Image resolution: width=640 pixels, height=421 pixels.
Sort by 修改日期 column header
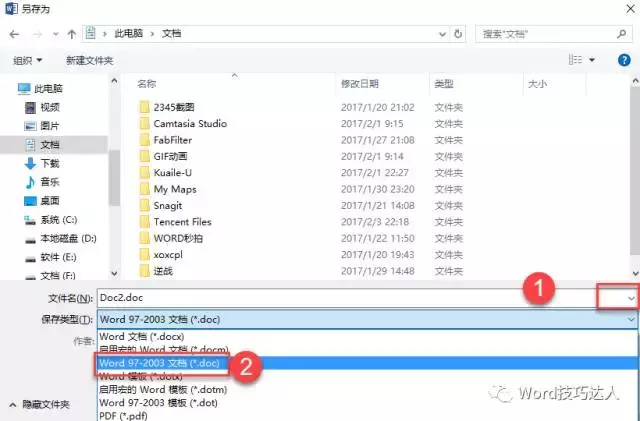point(360,84)
